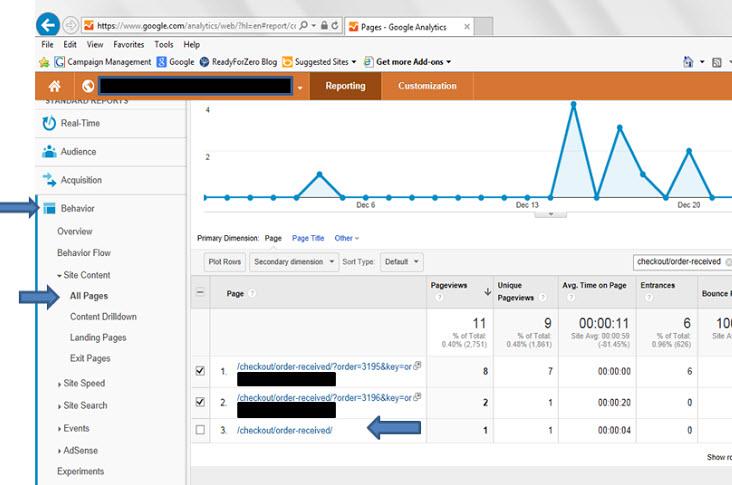Screen dimensions: 732x485
Task: Open the Campaign Management bookmark
Action: [103, 62]
